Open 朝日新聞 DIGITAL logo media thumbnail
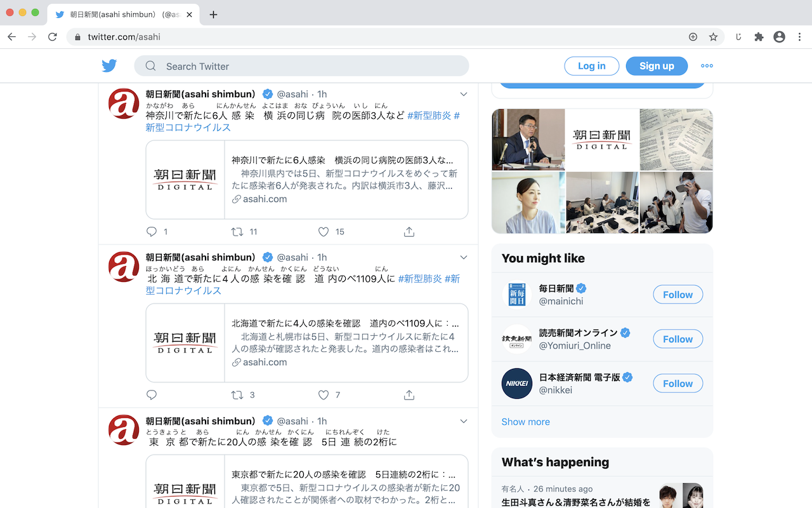Image resolution: width=812 pixels, height=508 pixels. click(x=602, y=139)
